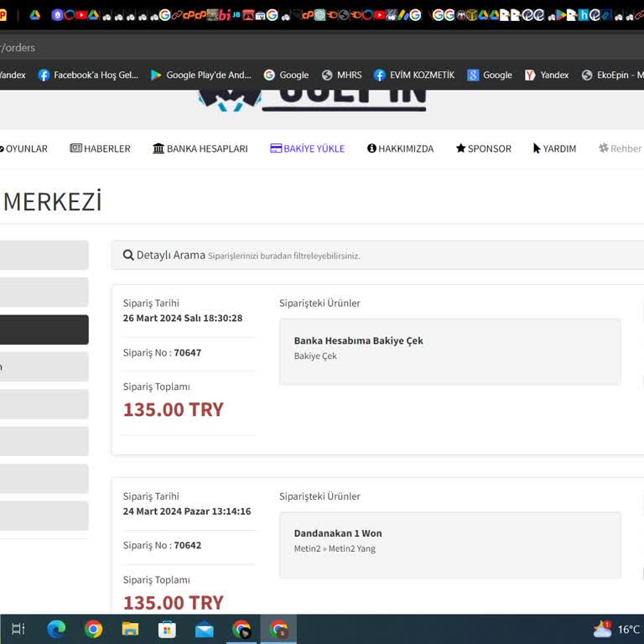Select BAKİYE YÜKLE in the navigation
The height and width of the screenshot is (644, 644).
pos(308,148)
